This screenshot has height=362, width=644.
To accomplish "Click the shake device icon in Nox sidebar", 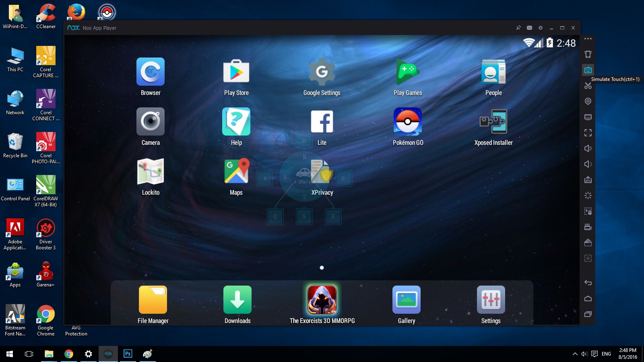I will coord(588,54).
